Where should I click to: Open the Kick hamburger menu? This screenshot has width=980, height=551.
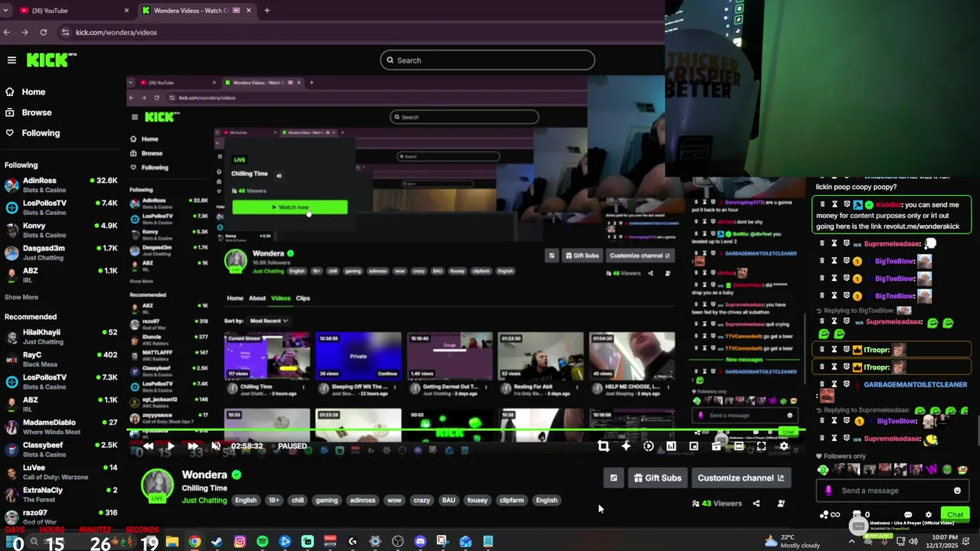(x=11, y=60)
